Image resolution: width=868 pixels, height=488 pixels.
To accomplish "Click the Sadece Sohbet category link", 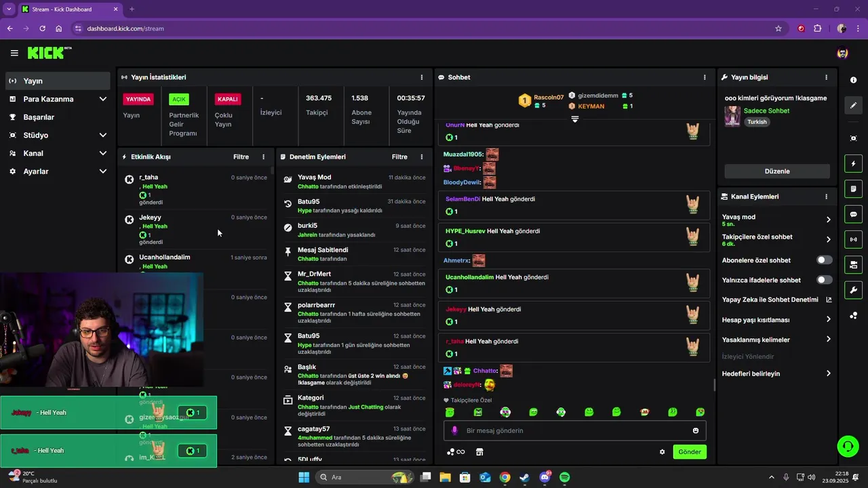I will click(766, 110).
